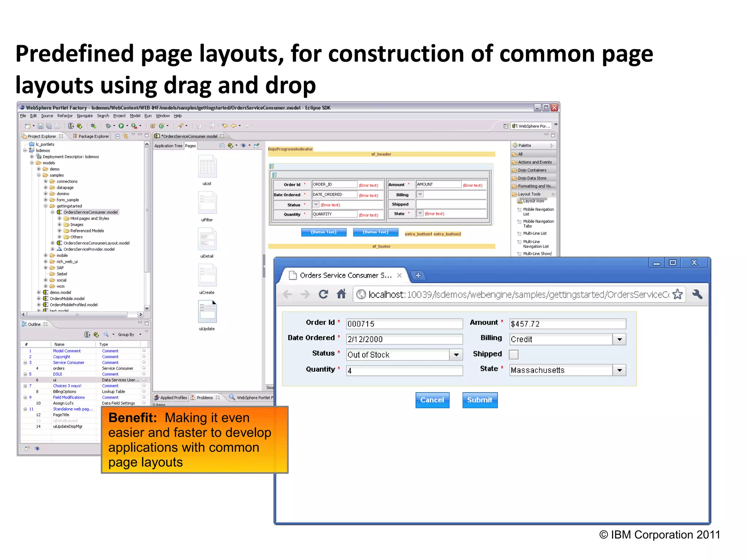Click the Run green play icon in toolbar
Viewport: 747px width, 560px height.
(x=121, y=126)
